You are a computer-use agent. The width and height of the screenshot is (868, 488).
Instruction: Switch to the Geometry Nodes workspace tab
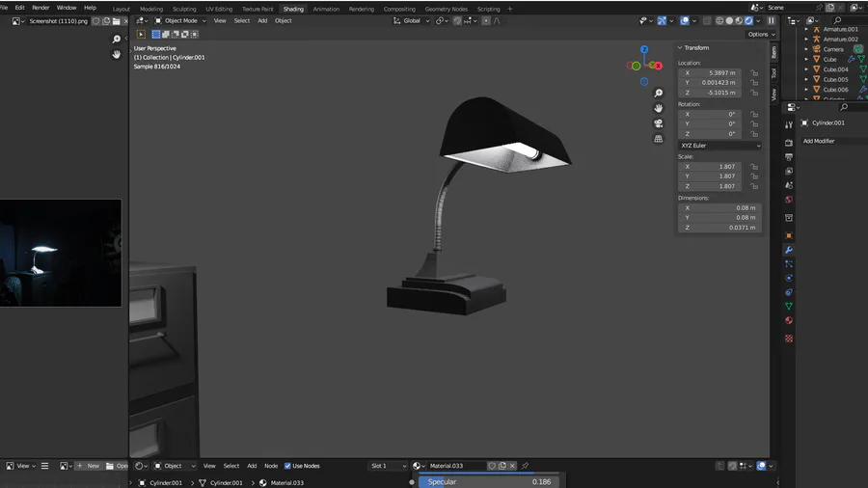(447, 9)
